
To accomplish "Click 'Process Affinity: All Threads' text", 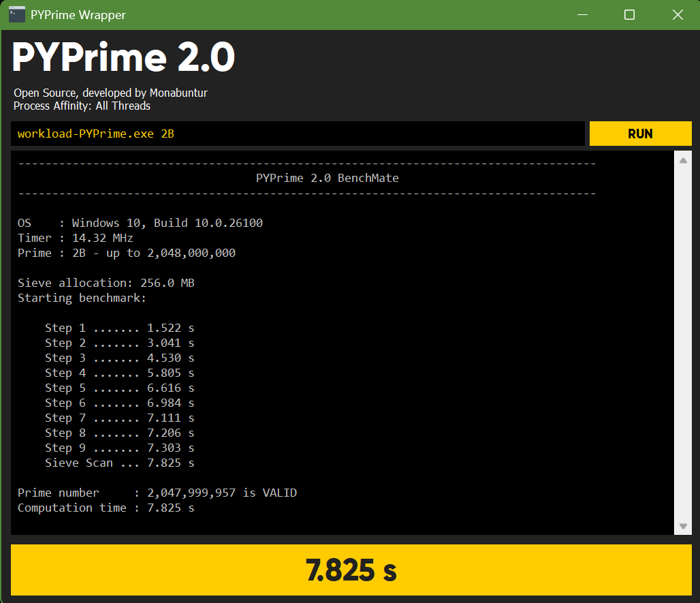I will coord(82,106).
